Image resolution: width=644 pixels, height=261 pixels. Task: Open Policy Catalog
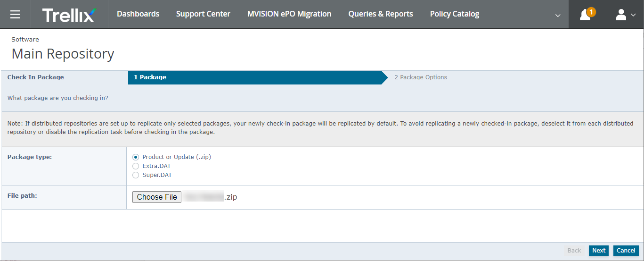pos(455,14)
